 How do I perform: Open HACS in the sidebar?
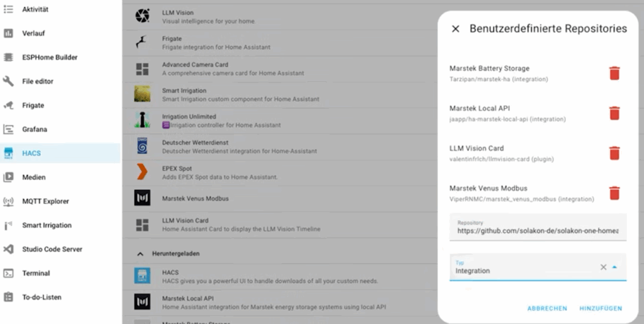31,153
